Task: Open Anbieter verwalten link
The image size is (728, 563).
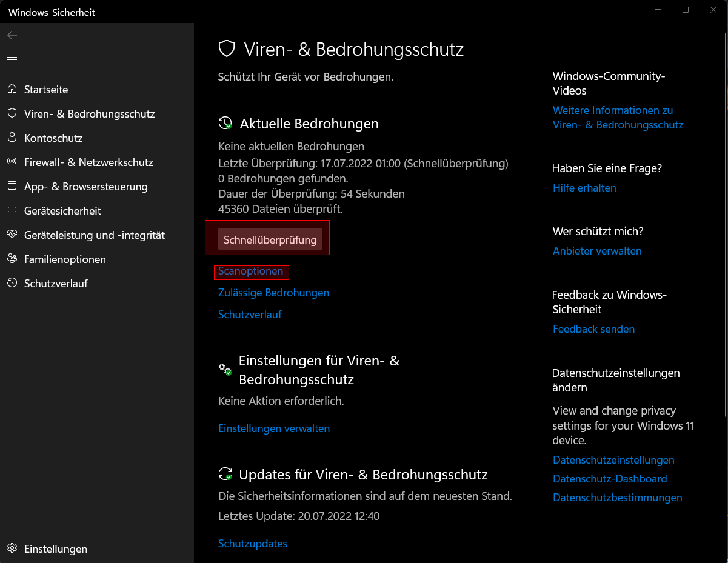Action: pos(597,251)
